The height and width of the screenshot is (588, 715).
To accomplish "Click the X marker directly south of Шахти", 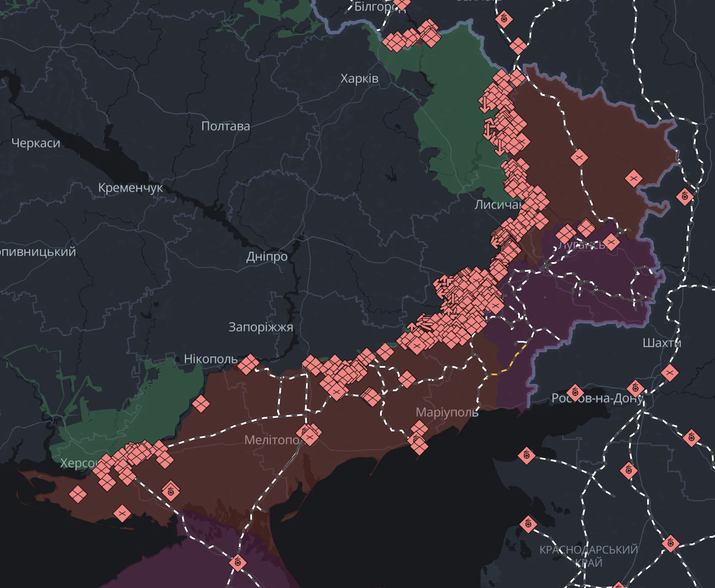I will [669, 372].
